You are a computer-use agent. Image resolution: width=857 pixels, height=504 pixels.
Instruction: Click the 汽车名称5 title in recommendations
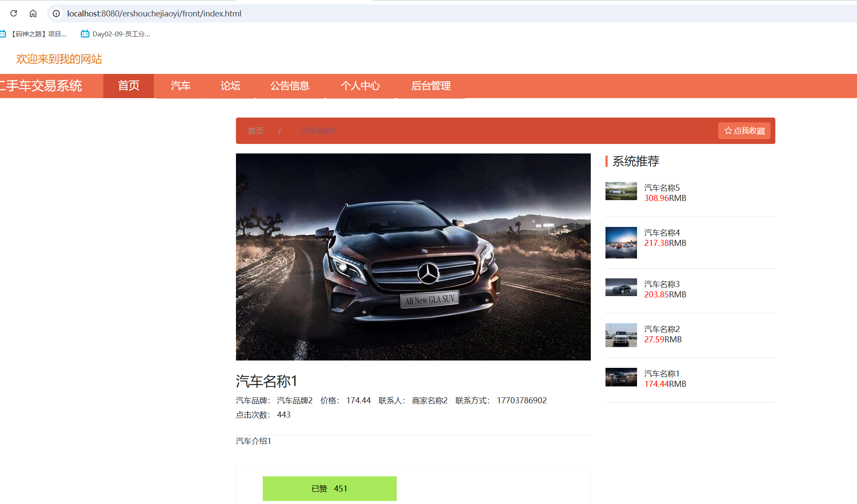click(662, 188)
